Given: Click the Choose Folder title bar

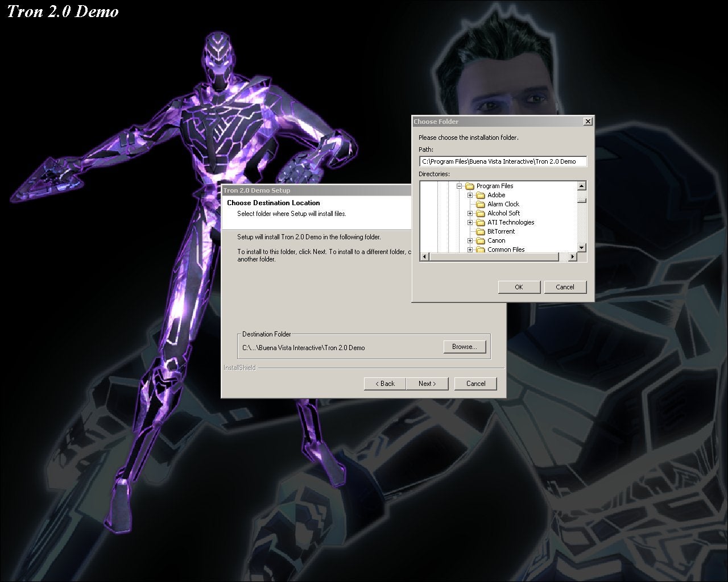Looking at the screenshot, I should (498, 121).
